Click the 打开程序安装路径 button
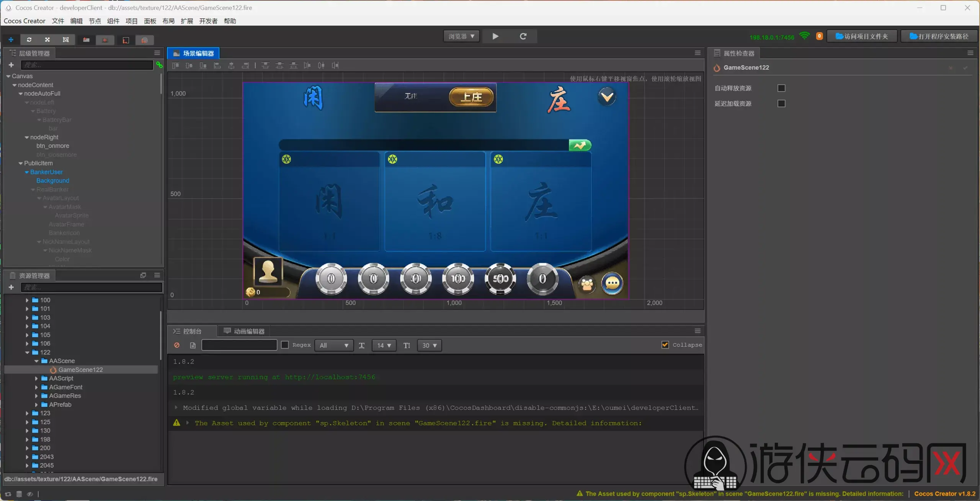The image size is (980, 501). (939, 36)
